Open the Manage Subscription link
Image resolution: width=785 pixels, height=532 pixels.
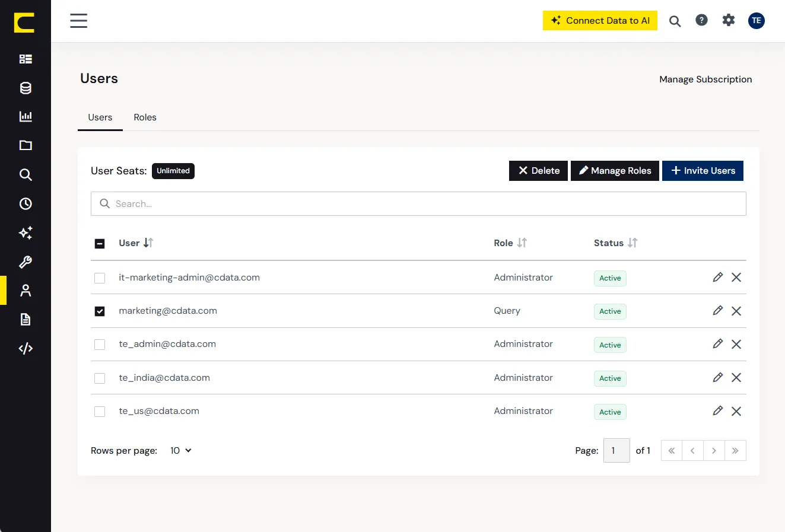[x=705, y=79]
